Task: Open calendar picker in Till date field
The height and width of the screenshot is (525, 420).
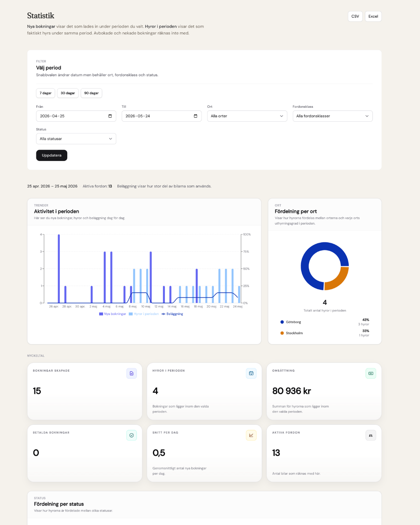Action: click(196, 116)
